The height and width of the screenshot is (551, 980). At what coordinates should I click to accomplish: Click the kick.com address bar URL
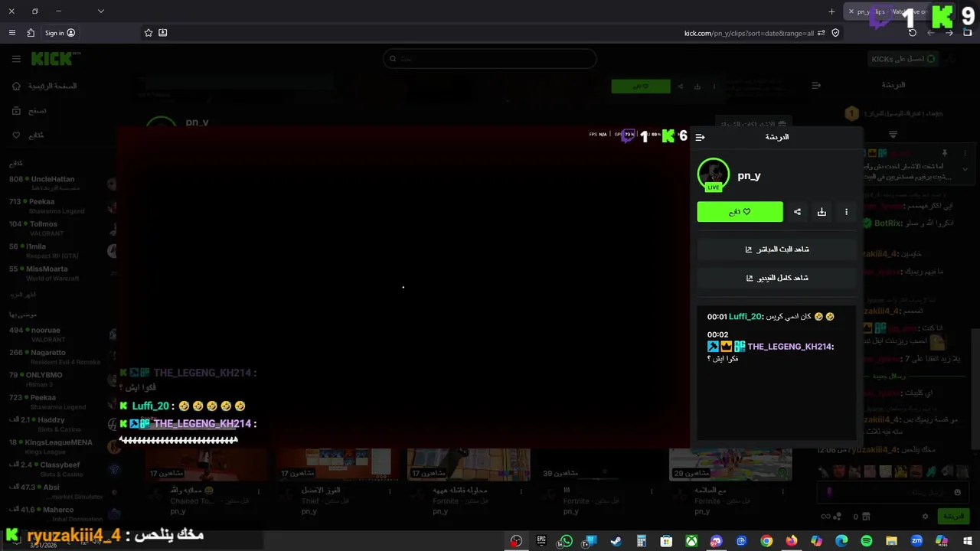pyautogui.click(x=749, y=33)
